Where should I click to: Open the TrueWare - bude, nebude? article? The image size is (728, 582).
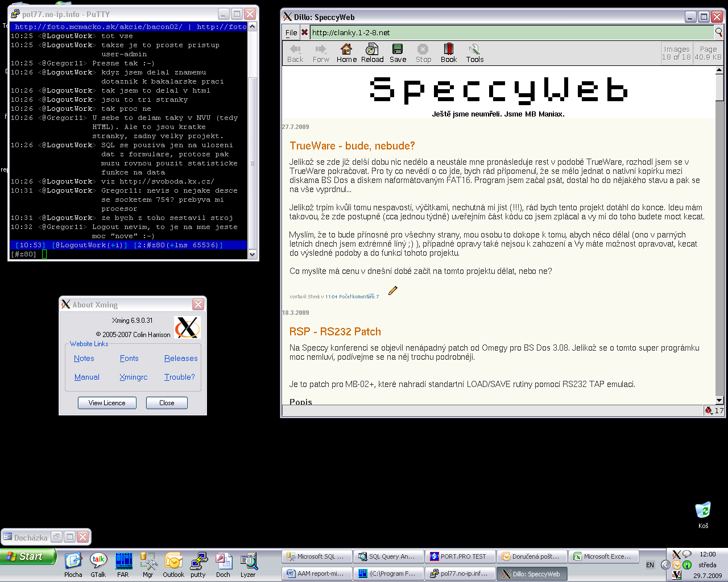tap(352, 146)
